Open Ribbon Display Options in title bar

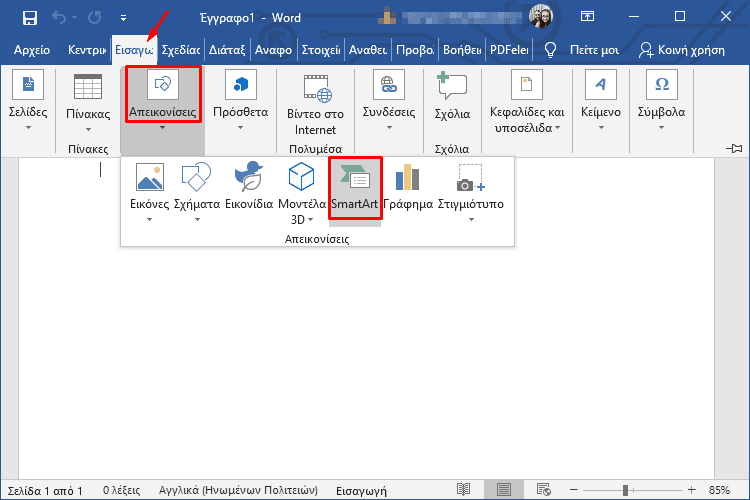click(587, 17)
